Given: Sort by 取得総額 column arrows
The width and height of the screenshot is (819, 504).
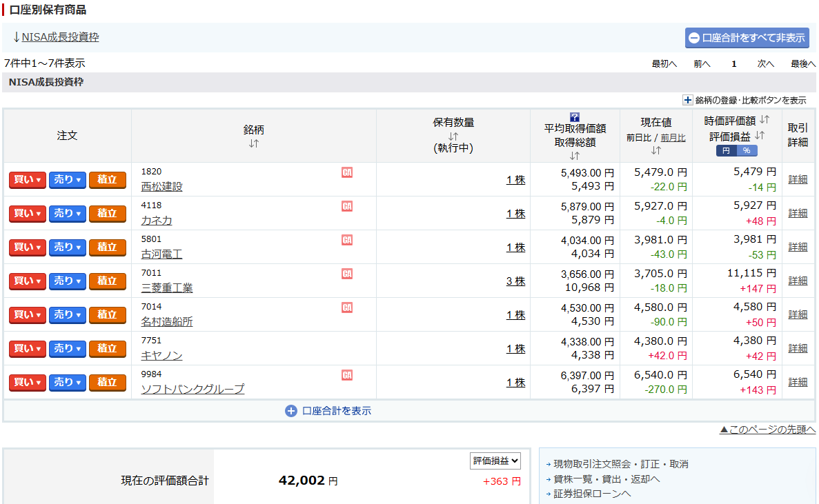Looking at the screenshot, I should tap(575, 156).
